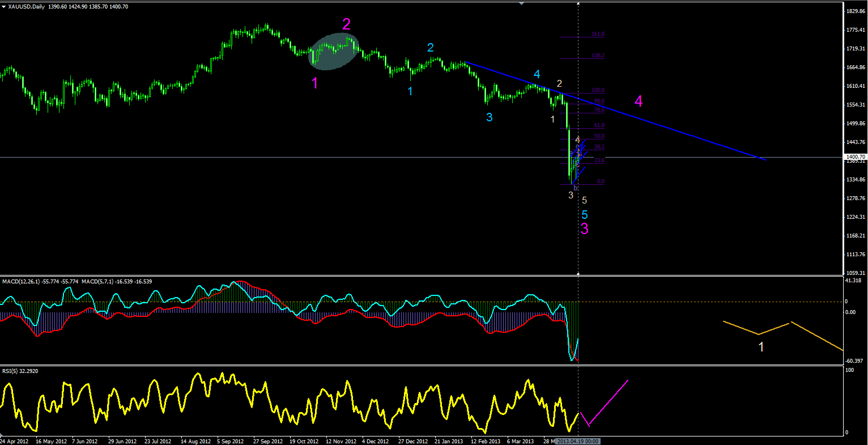
Task: Click the 1829.86 price axis label
Action: click(x=856, y=11)
